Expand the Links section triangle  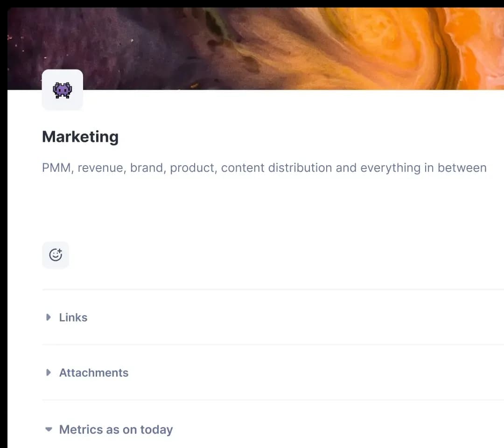(49, 317)
